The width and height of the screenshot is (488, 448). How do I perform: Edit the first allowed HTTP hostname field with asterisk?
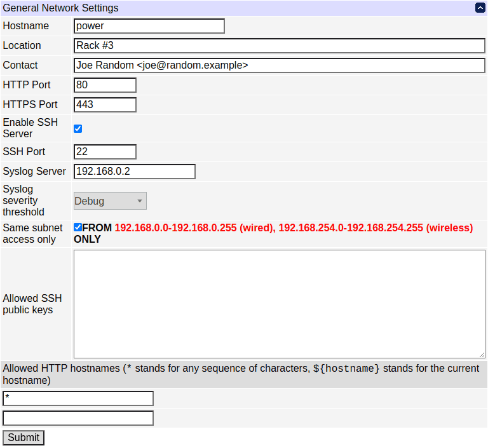click(x=78, y=398)
